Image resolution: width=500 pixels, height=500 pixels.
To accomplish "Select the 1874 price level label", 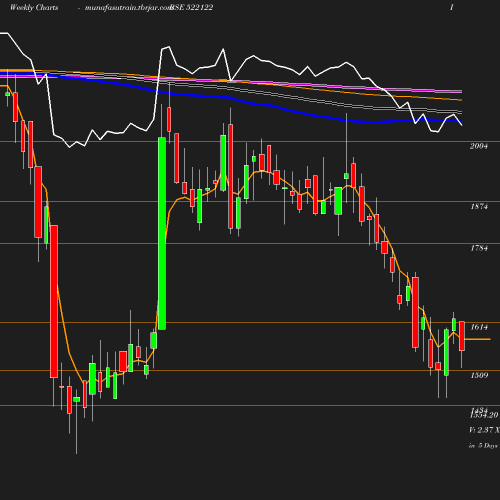I will coord(479,207).
